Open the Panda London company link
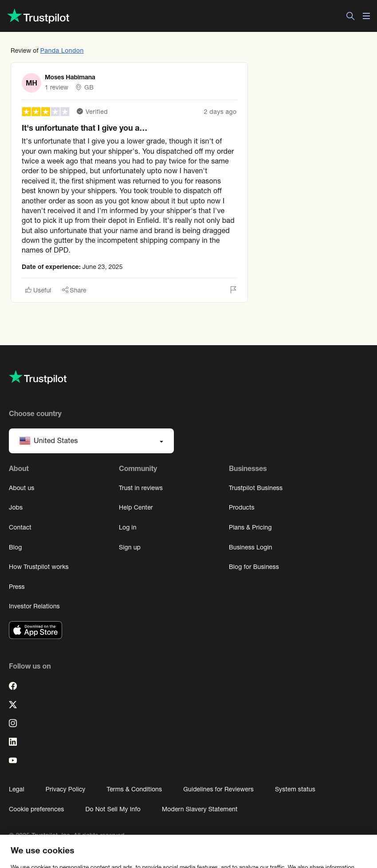 62,51
